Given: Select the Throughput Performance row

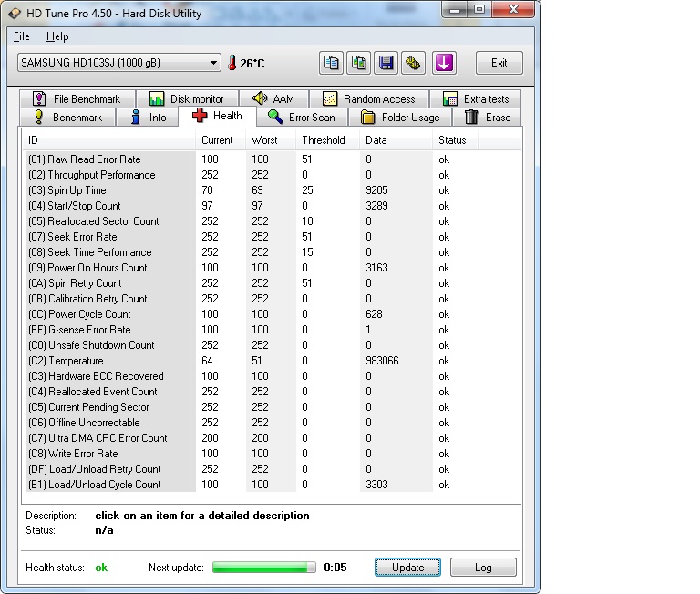Looking at the screenshot, I should click(252, 175).
